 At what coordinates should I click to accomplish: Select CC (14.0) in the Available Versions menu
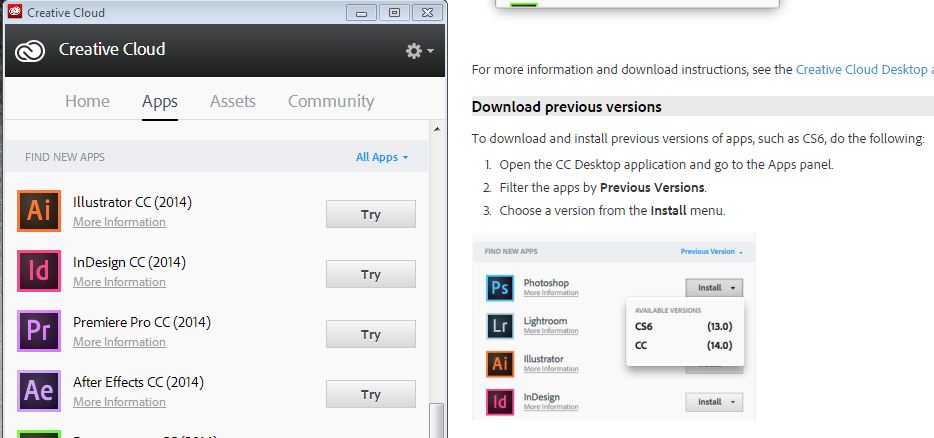684,346
